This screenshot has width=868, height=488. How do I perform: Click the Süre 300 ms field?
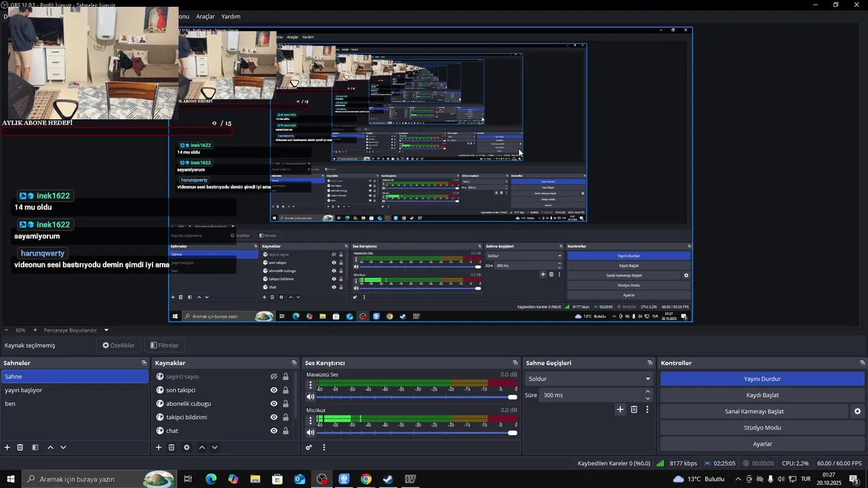(x=591, y=395)
